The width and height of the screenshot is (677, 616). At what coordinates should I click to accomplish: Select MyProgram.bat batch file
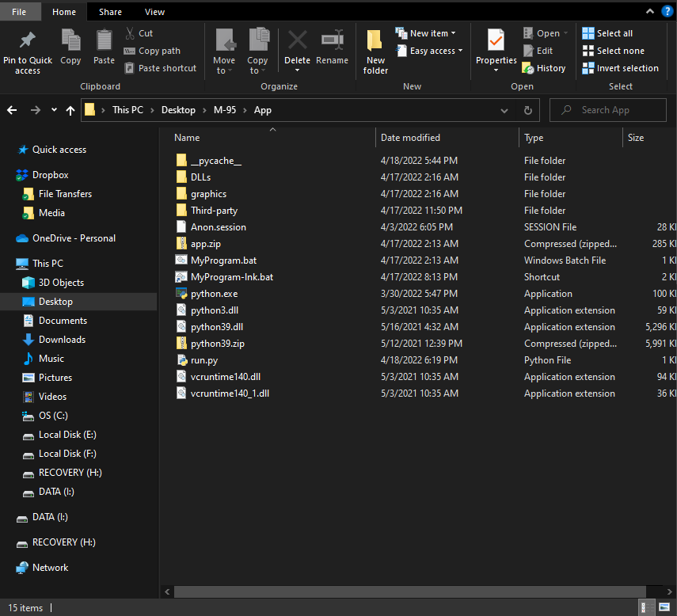tap(223, 260)
